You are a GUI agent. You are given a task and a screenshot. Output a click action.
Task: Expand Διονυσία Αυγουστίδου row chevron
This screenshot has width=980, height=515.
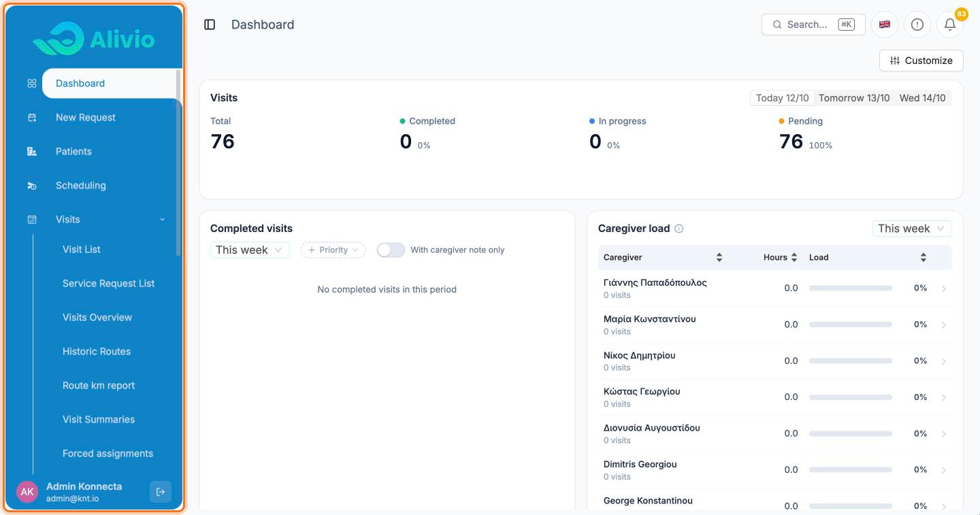pos(944,433)
